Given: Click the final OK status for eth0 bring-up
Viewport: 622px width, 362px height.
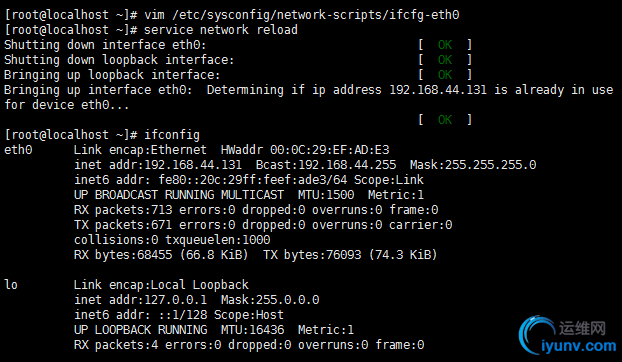Looking at the screenshot, I should 445,120.
